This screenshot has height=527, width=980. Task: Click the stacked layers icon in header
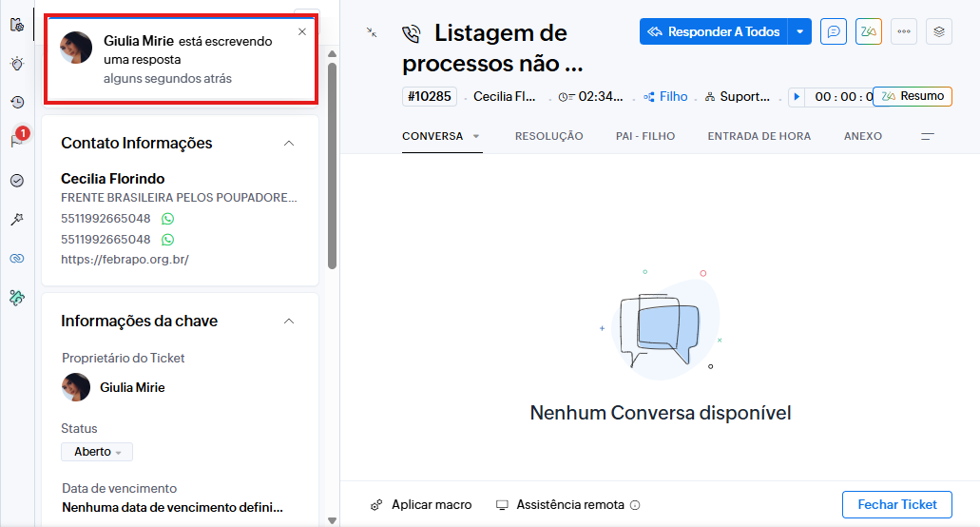tap(938, 31)
